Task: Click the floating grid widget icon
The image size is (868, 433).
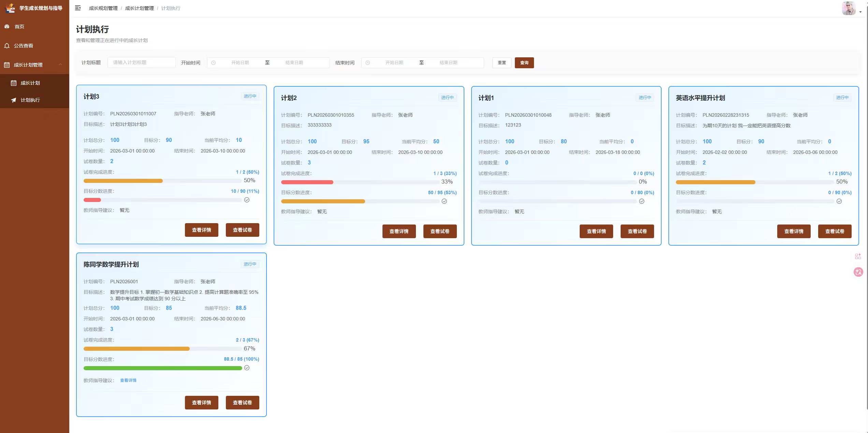Action: pos(858,256)
